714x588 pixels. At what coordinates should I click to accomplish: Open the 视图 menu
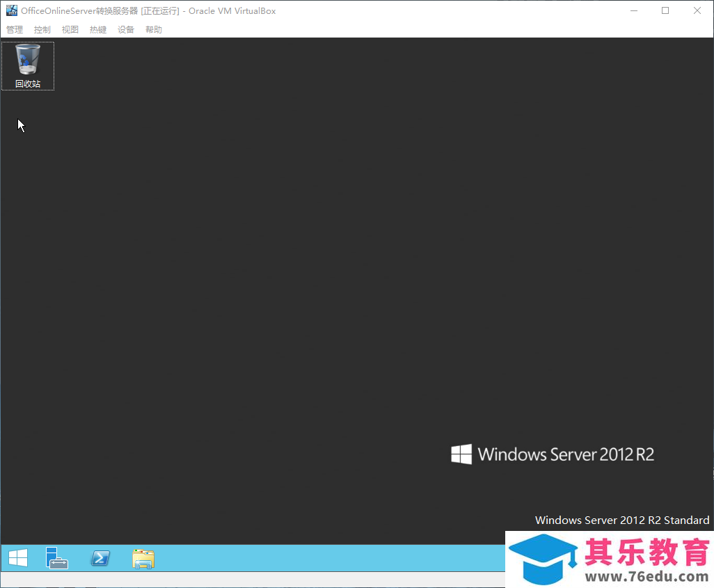point(70,30)
